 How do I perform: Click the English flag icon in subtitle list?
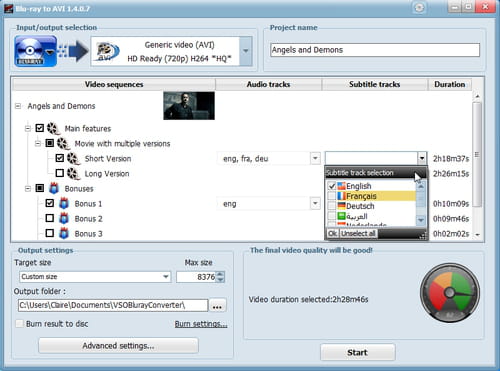click(341, 186)
